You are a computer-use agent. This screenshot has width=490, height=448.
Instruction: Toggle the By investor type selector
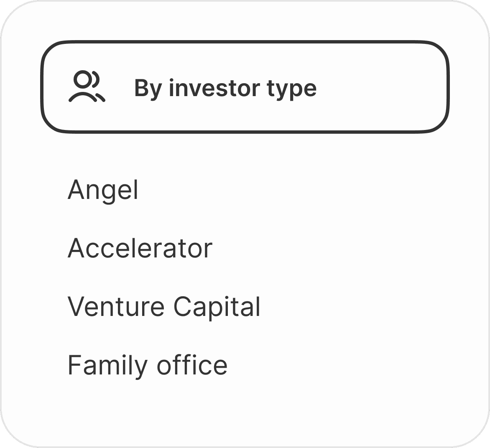coord(245,87)
